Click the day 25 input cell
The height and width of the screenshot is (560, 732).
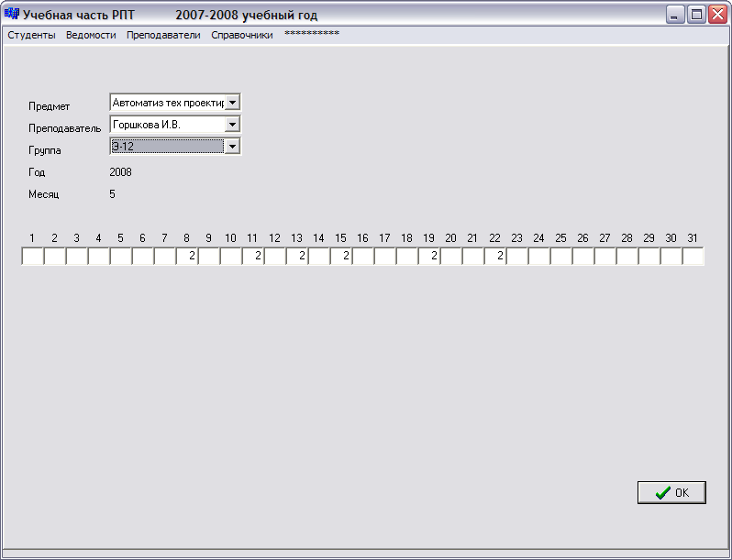561,256
